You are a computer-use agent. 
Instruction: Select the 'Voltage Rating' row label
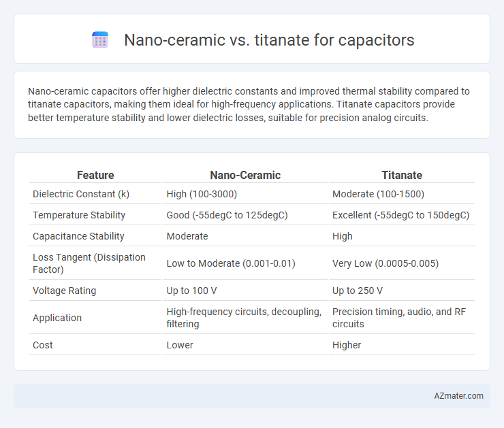pos(64,291)
